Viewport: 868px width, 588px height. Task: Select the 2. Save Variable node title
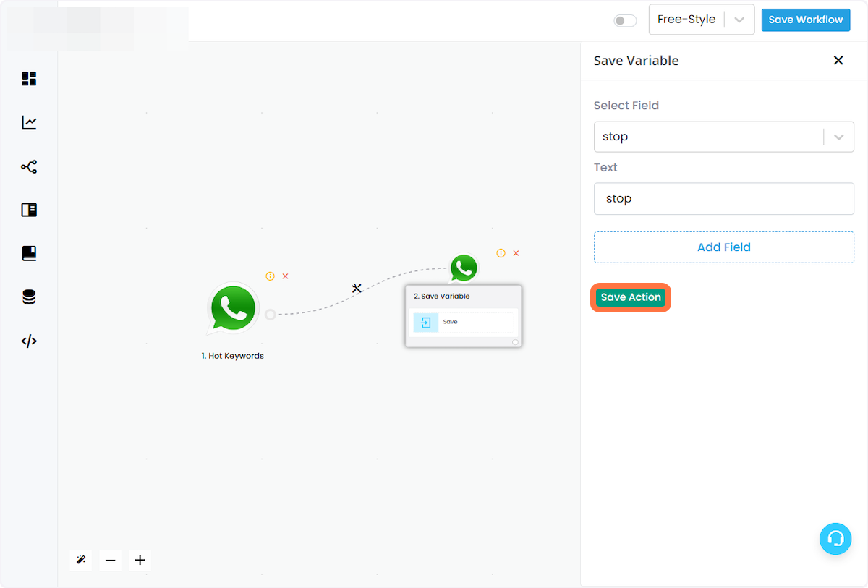[x=441, y=297]
